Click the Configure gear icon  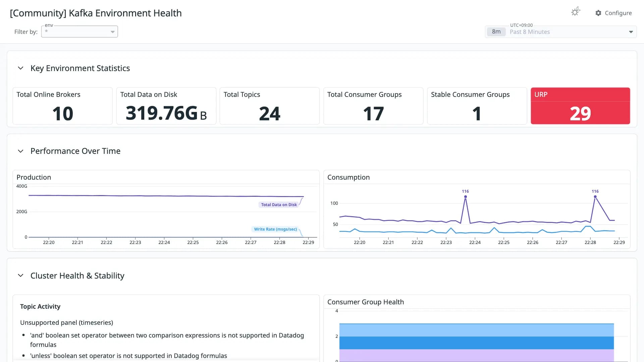tap(598, 13)
